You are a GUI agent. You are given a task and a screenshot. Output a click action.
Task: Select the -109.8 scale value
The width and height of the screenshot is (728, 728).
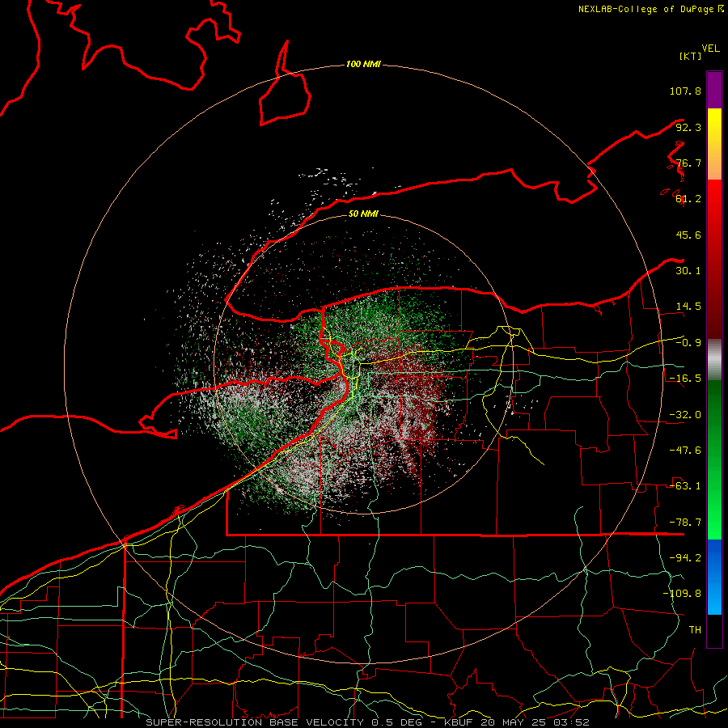tap(682, 594)
